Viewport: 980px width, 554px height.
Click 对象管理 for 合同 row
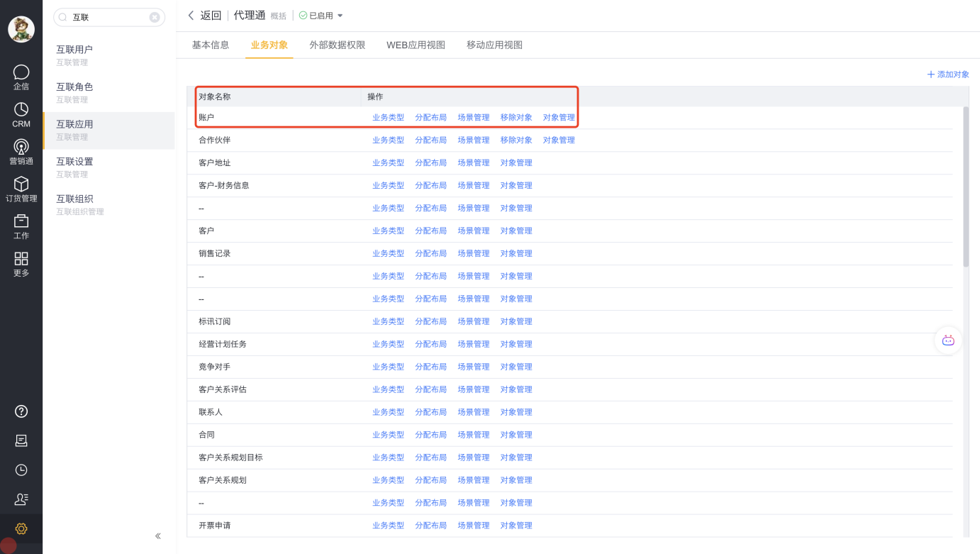tap(516, 436)
